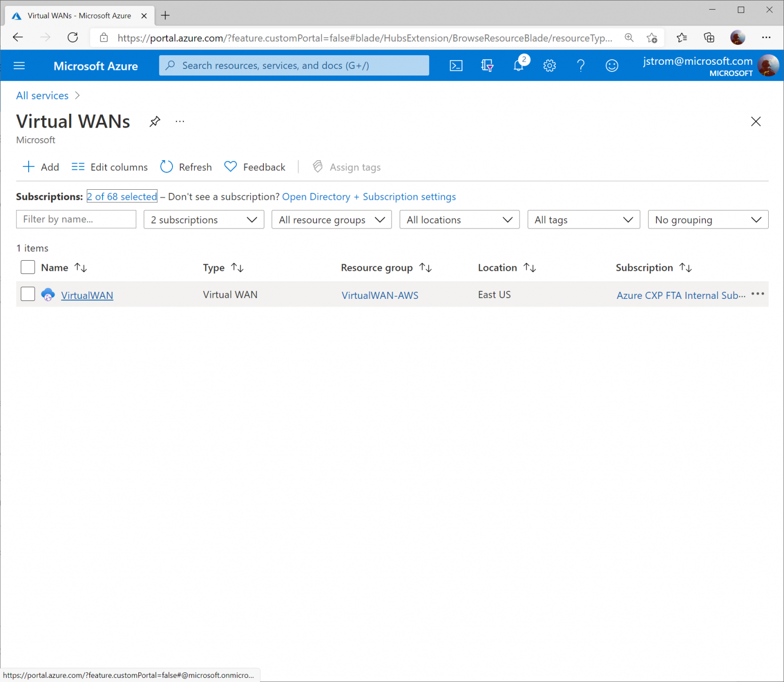The height and width of the screenshot is (682, 784).
Task: Click the help question mark icon
Action: pos(581,65)
